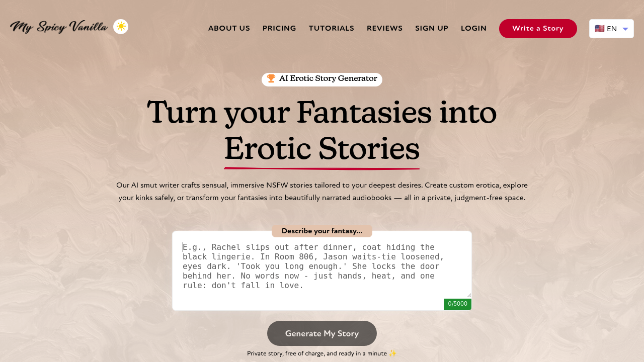Open the Pricing menu item
This screenshot has height=362, width=644.
[x=279, y=28]
